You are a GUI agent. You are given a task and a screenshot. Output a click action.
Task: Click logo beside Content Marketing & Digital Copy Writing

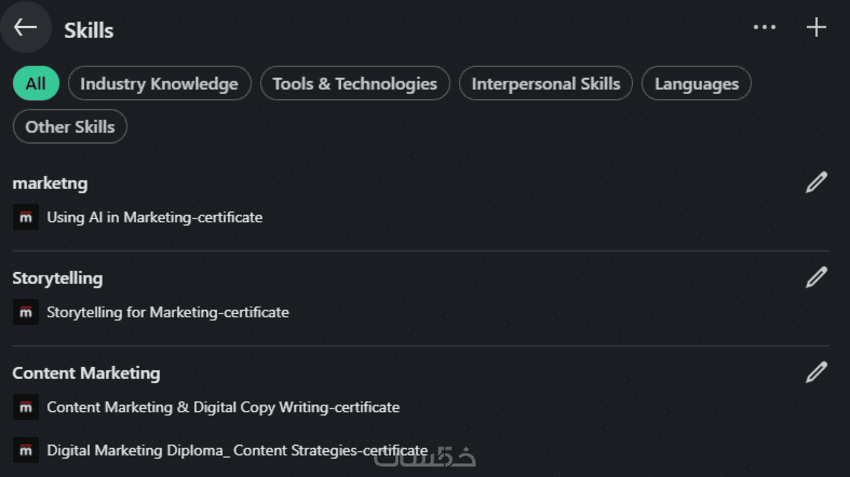click(26, 407)
